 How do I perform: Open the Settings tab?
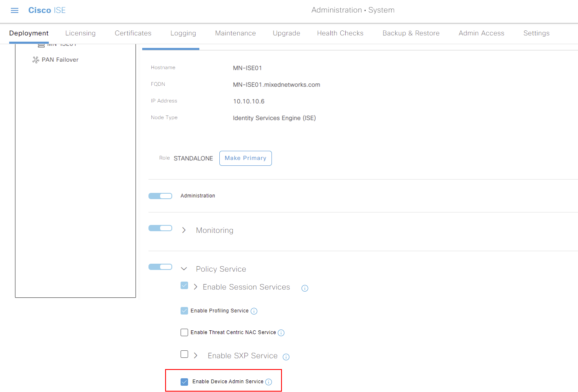(x=537, y=33)
